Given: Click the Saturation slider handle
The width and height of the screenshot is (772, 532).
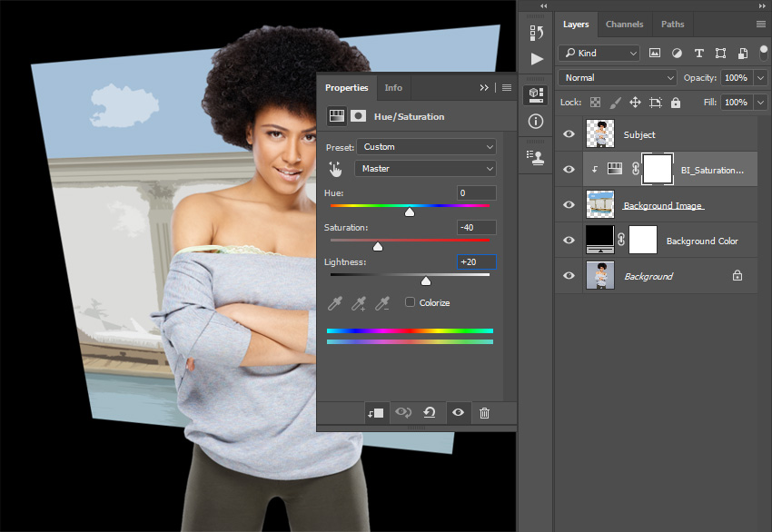Looking at the screenshot, I should coord(378,246).
